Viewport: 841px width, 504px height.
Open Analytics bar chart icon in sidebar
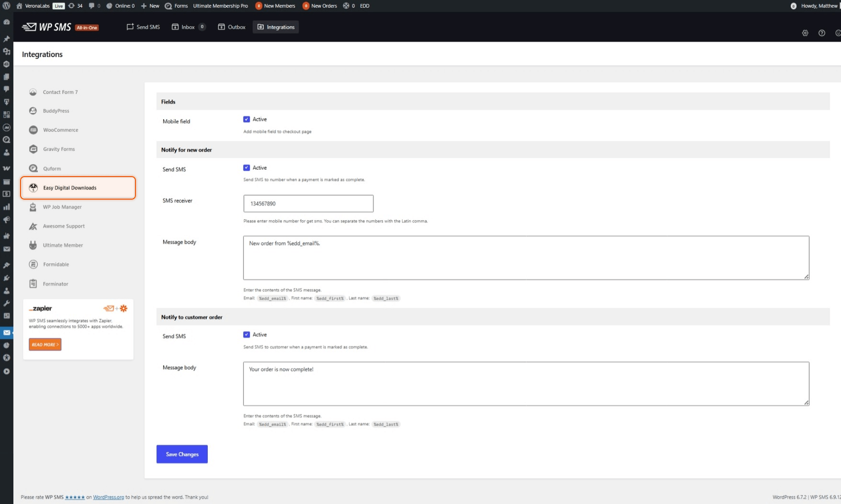click(7, 207)
